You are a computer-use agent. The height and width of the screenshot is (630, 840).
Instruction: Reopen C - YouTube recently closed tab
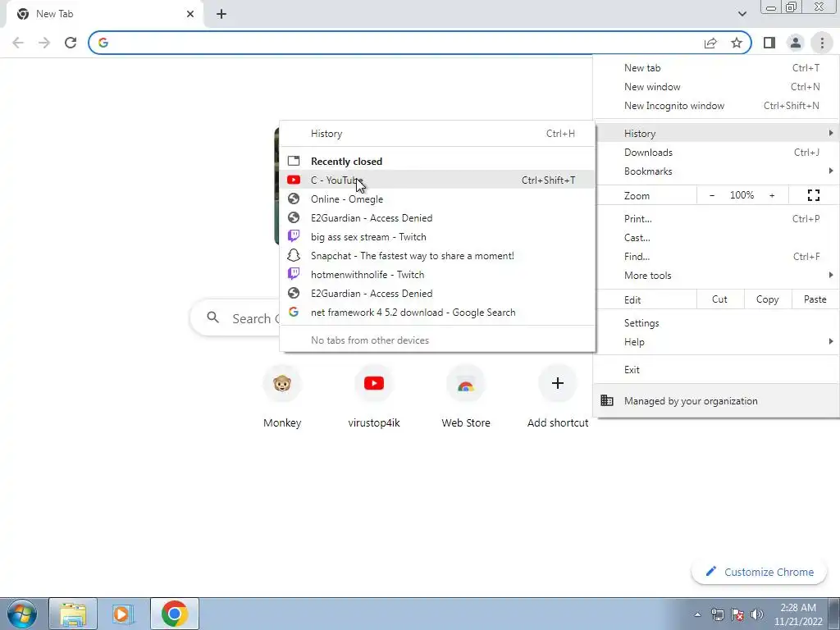pyautogui.click(x=437, y=180)
